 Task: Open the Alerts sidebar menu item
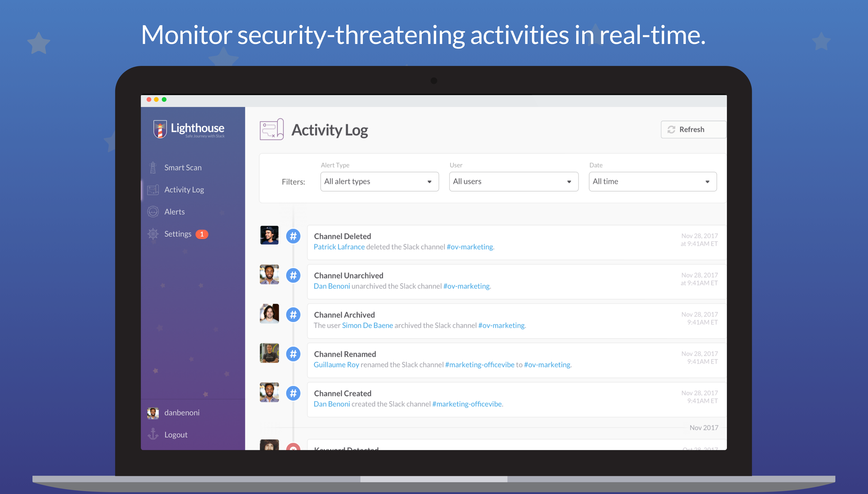174,212
